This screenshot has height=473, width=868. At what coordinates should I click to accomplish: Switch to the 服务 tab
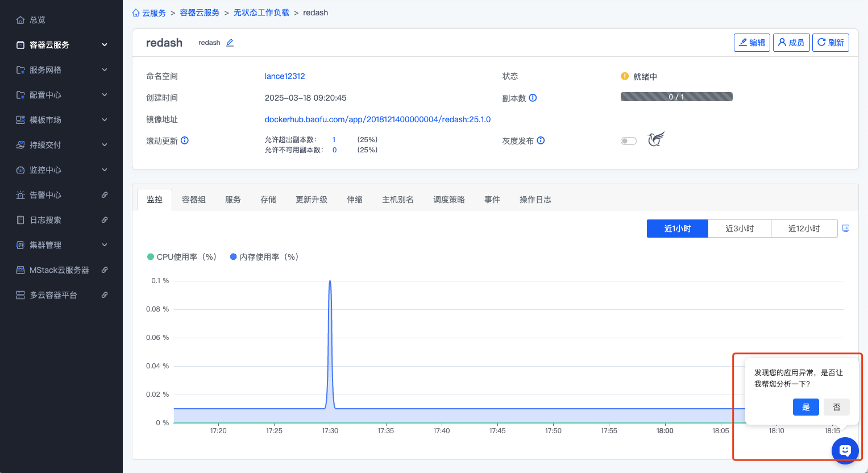click(x=233, y=200)
